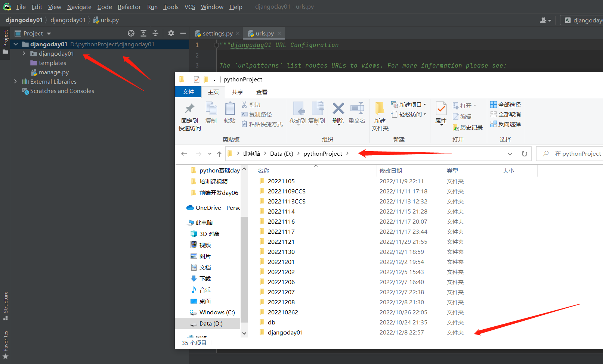Click Select All (全部选择) in ribbon
The width and height of the screenshot is (603, 364).
coord(505,105)
